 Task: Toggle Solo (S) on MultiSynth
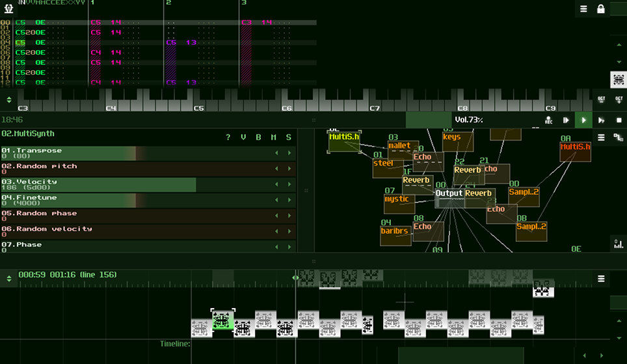tap(289, 137)
